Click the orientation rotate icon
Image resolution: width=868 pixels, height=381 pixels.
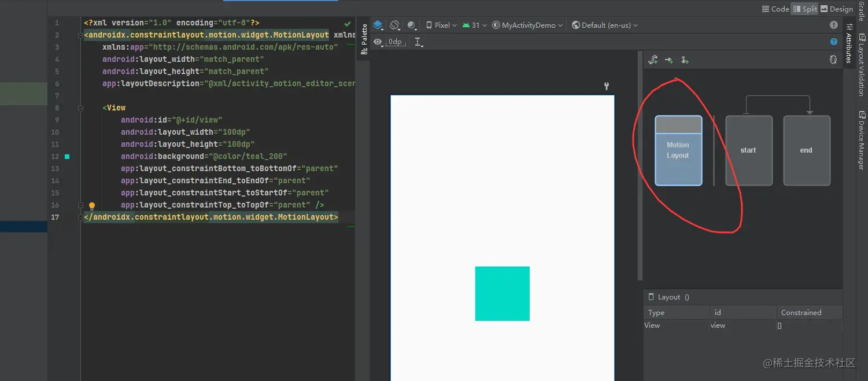(x=395, y=25)
